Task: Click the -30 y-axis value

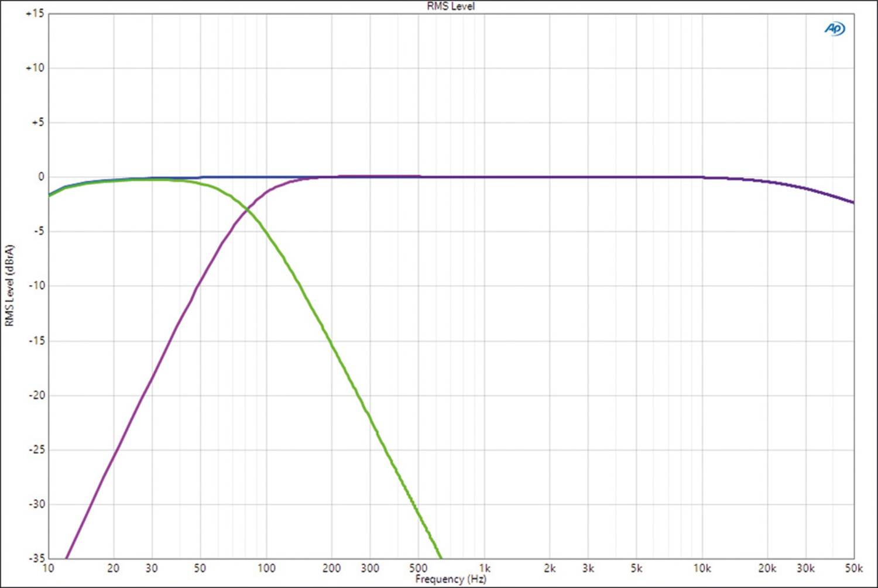Action: click(x=36, y=504)
